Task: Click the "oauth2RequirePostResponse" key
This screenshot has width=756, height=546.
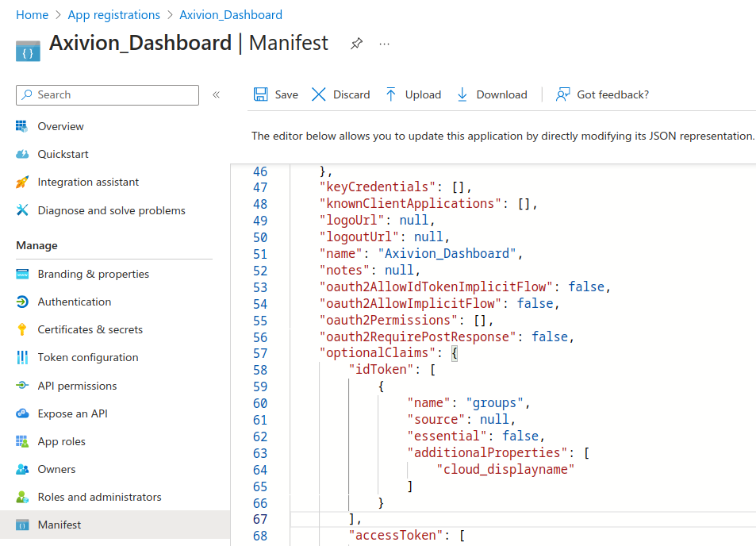Action: pyautogui.click(x=418, y=336)
